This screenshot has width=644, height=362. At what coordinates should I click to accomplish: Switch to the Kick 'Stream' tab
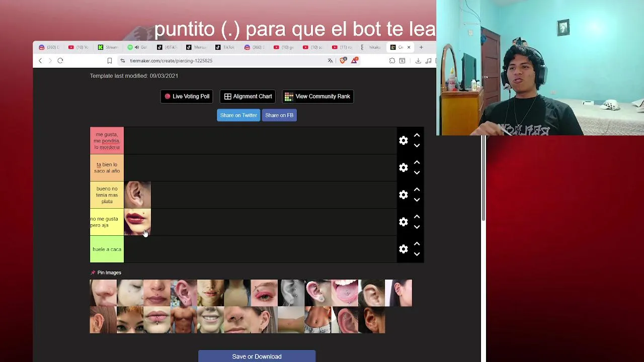pos(108,47)
